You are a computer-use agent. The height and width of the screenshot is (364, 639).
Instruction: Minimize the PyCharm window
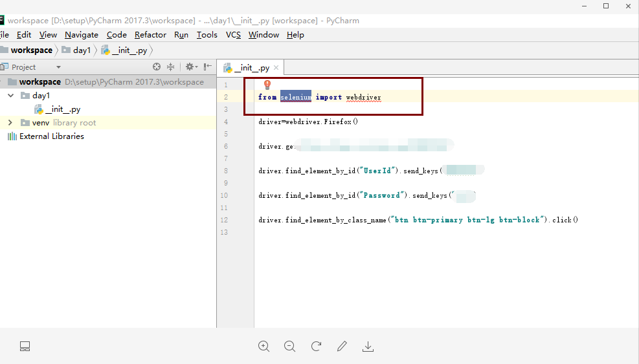[x=585, y=6]
